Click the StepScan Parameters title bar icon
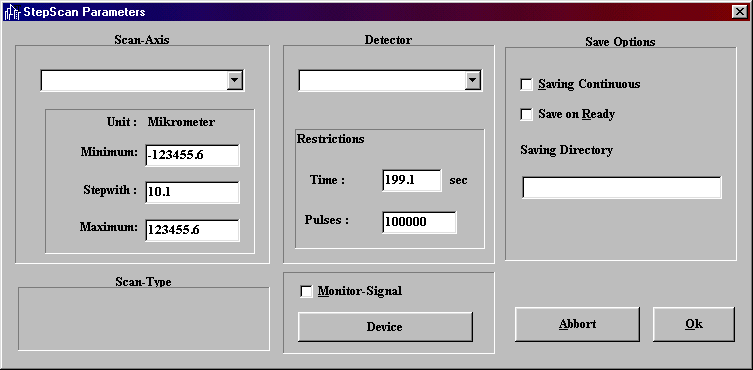The width and height of the screenshot is (753, 370). click(x=12, y=12)
